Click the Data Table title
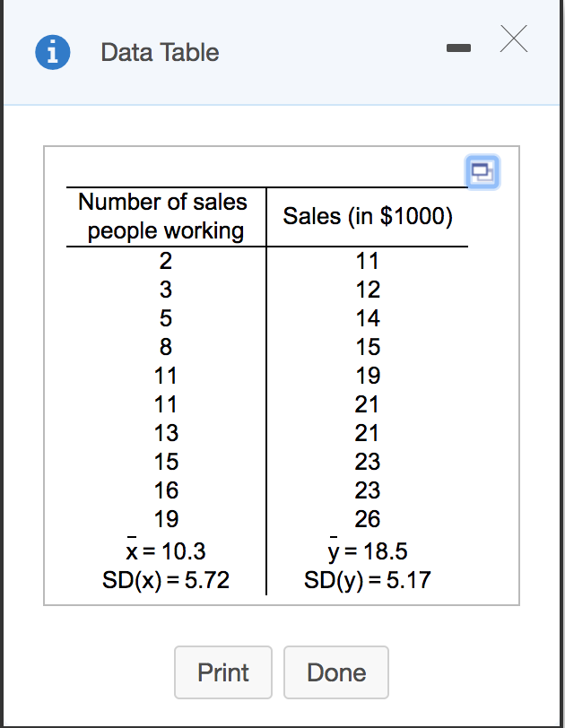Viewport: 565px width, 728px height. [x=160, y=52]
